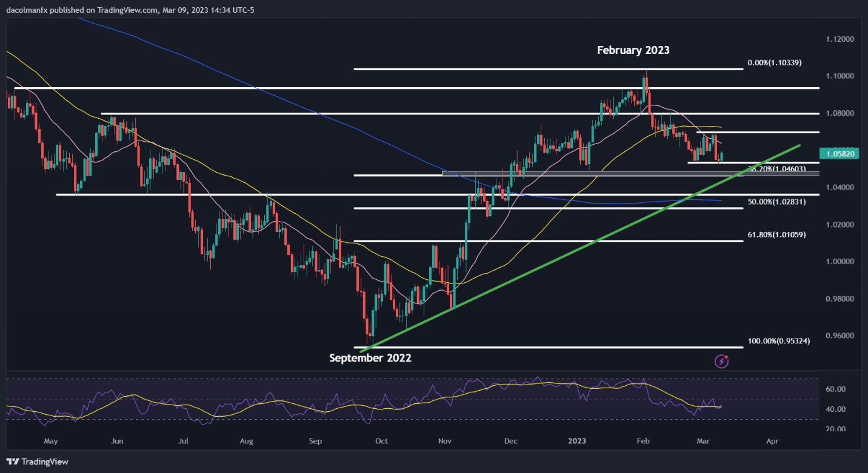Click the Oct label on the time axis
Viewport: 868px width, 473px height.
point(382,442)
